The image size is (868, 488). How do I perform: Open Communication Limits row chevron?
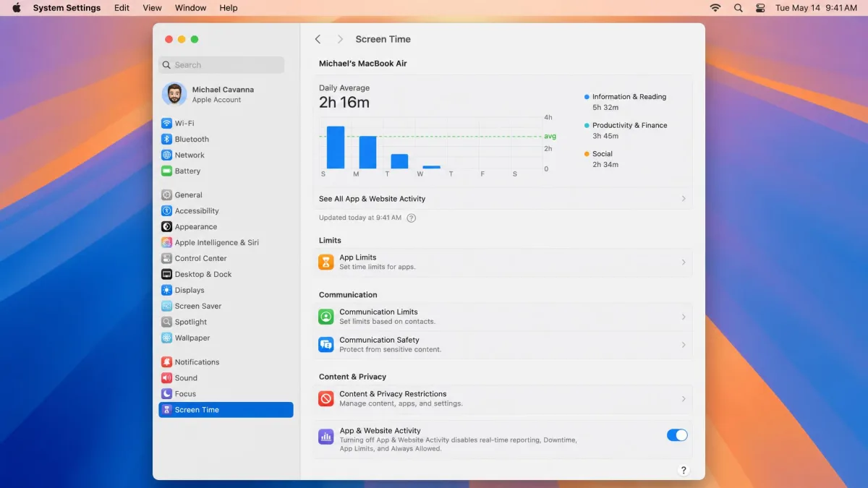pos(684,317)
